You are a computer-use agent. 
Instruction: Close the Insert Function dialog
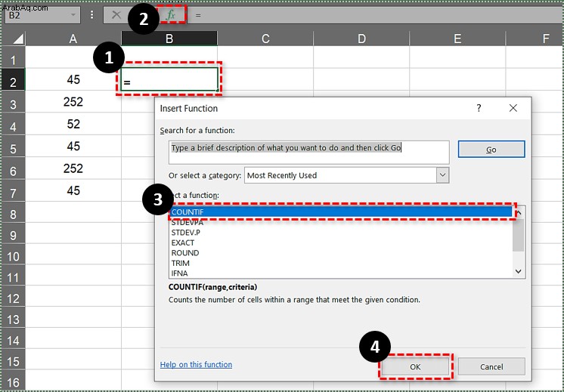point(513,108)
